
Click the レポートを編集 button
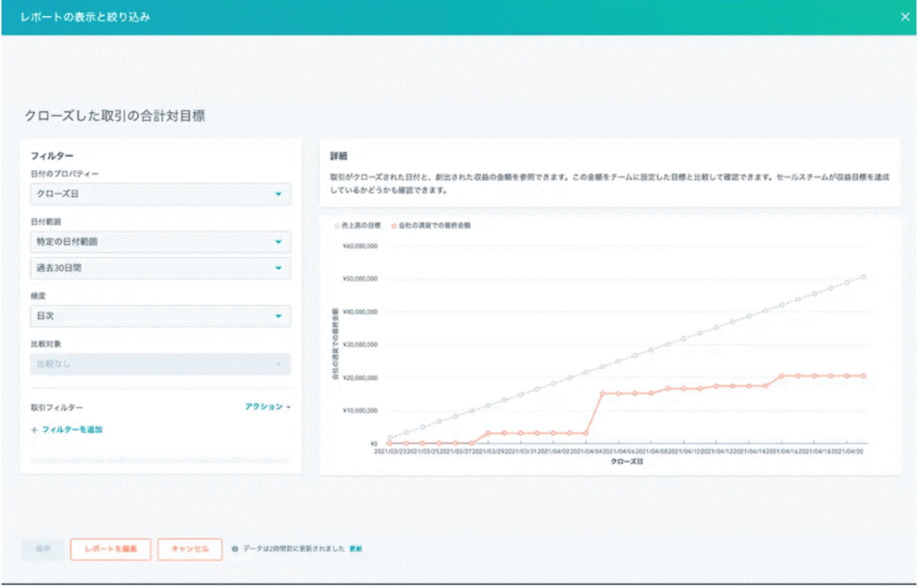click(x=110, y=549)
